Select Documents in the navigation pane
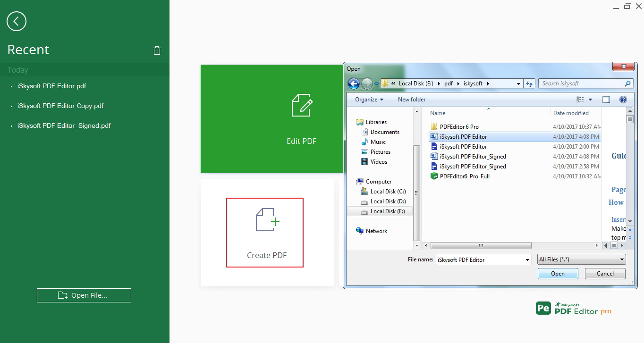 point(380,132)
